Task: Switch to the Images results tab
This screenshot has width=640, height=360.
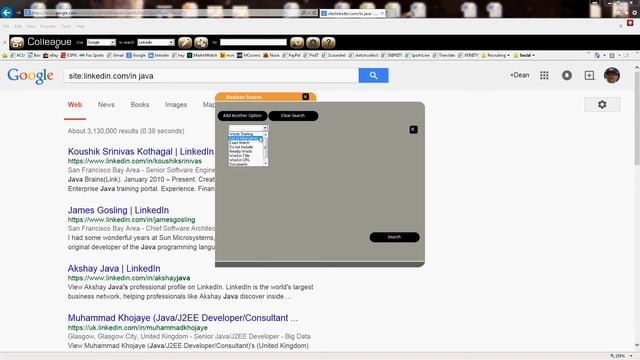Action: [176, 105]
